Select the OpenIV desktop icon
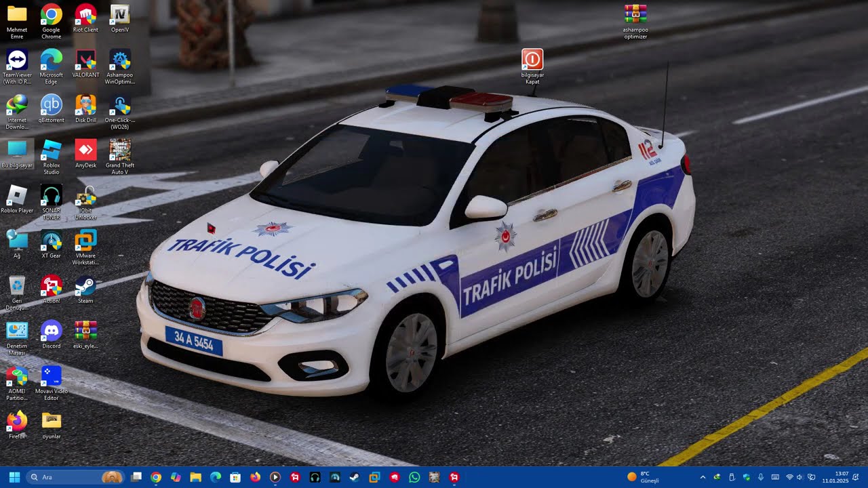This screenshot has width=868, height=488. (120, 19)
